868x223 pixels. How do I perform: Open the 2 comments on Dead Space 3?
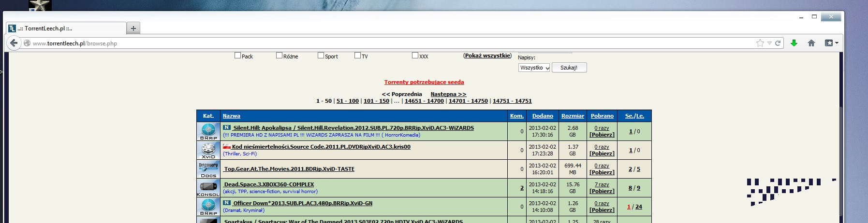tap(522, 188)
